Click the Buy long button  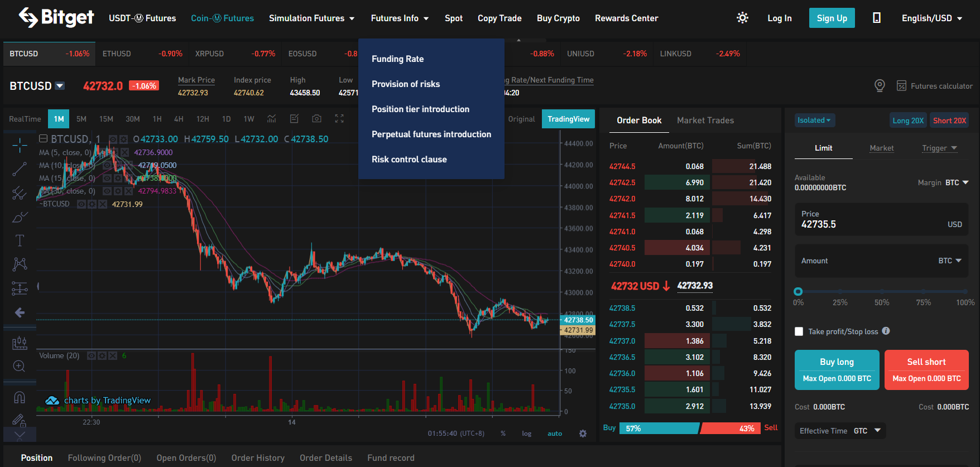tap(837, 369)
